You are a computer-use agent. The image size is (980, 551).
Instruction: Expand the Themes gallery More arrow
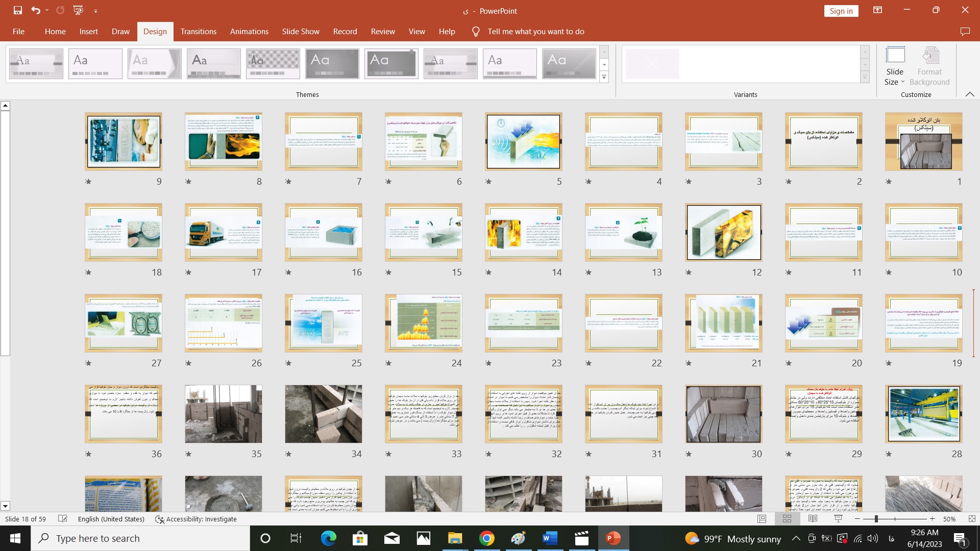pos(604,77)
